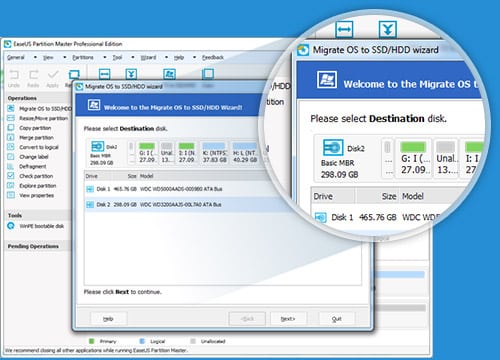Open the View menu
The image size is (500, 360).
coord(48,57)
